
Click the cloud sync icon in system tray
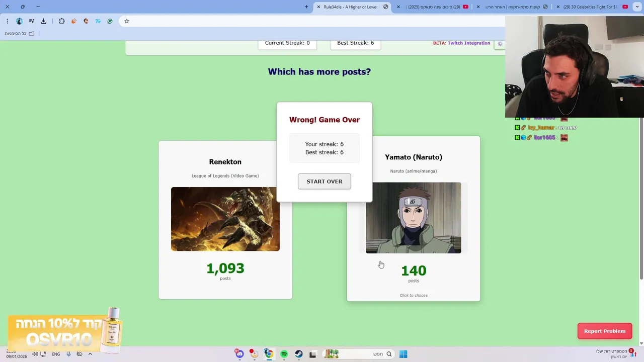pos(79,354)
